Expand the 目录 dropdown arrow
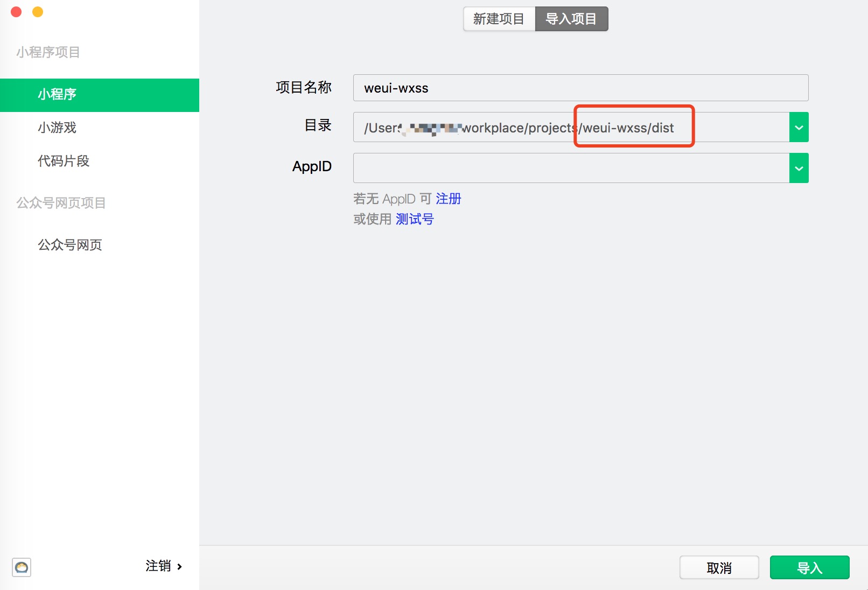Screen dimensions: 868x590 tap(799, 128)
